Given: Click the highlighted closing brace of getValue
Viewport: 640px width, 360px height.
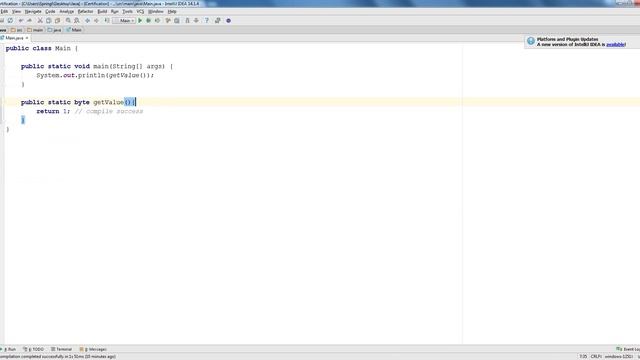Looking at the screenshot, I should (23, 120).
